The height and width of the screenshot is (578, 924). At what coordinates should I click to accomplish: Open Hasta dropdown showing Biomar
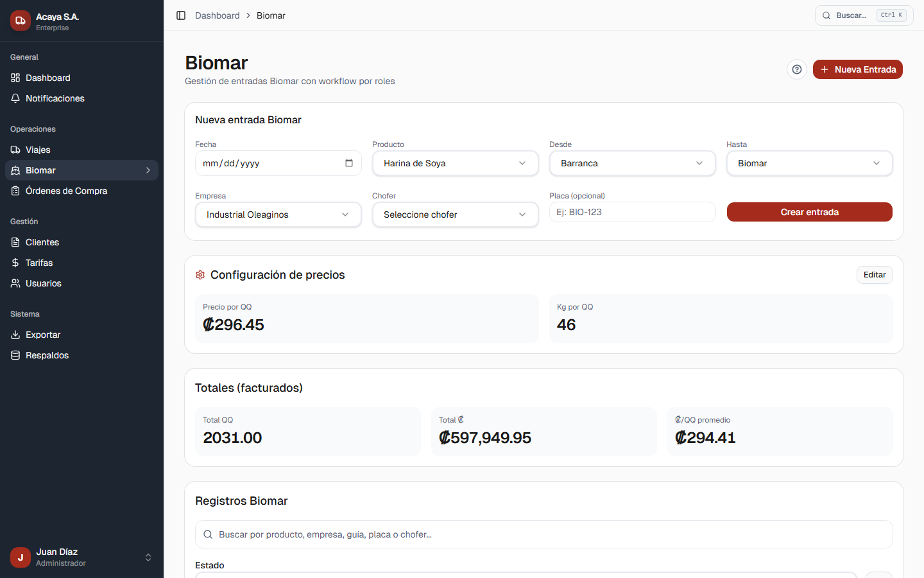(x=810, y=163)
